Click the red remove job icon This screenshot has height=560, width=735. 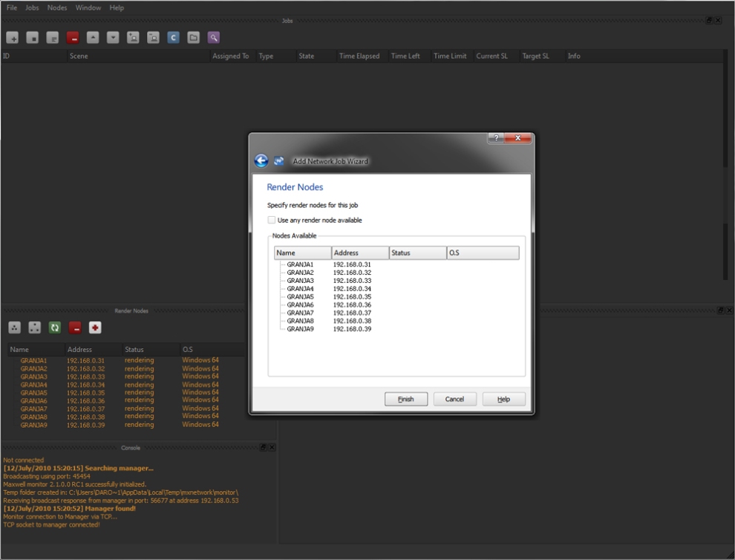pos(73,38)
